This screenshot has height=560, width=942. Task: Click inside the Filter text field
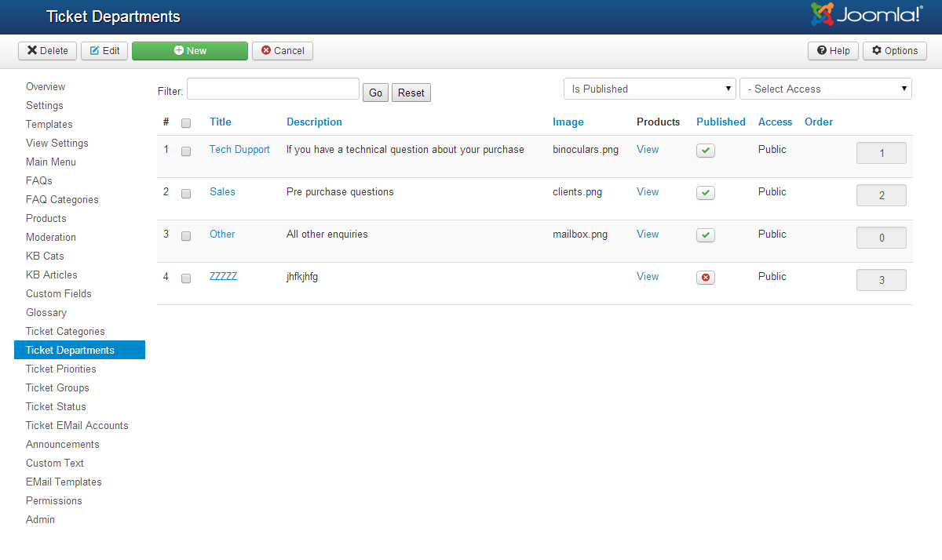pyautogui.click(x=272, y=89)
